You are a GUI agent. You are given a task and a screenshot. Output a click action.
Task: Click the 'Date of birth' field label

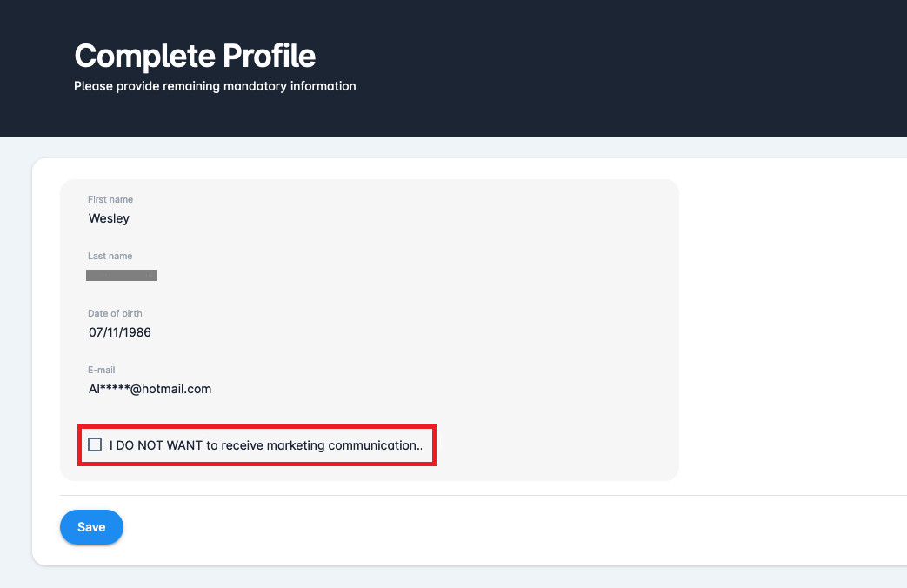click(x=115, y=313)
